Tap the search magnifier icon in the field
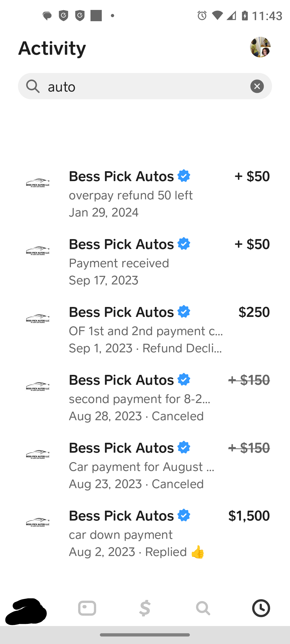This screenshot has height=644, width=290. coord(33,86)
